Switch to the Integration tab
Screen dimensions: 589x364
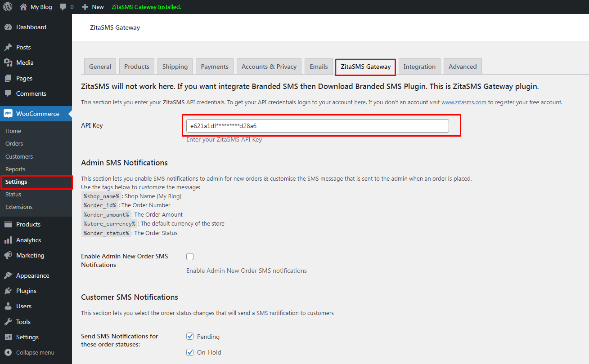tap(419, 67)
